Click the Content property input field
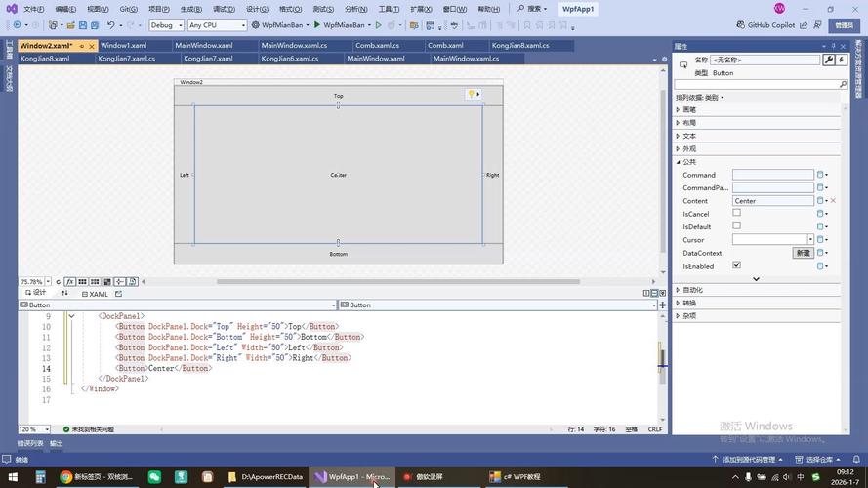 [772, 200]
